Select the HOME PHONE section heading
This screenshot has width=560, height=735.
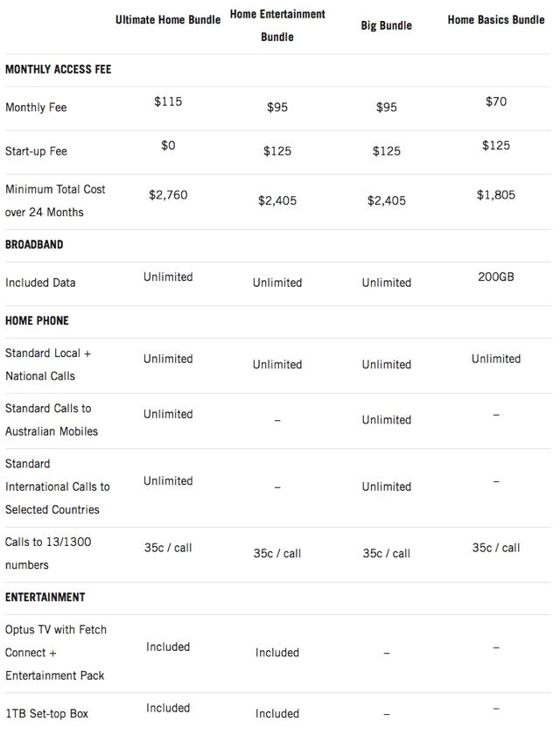[37, 321]
